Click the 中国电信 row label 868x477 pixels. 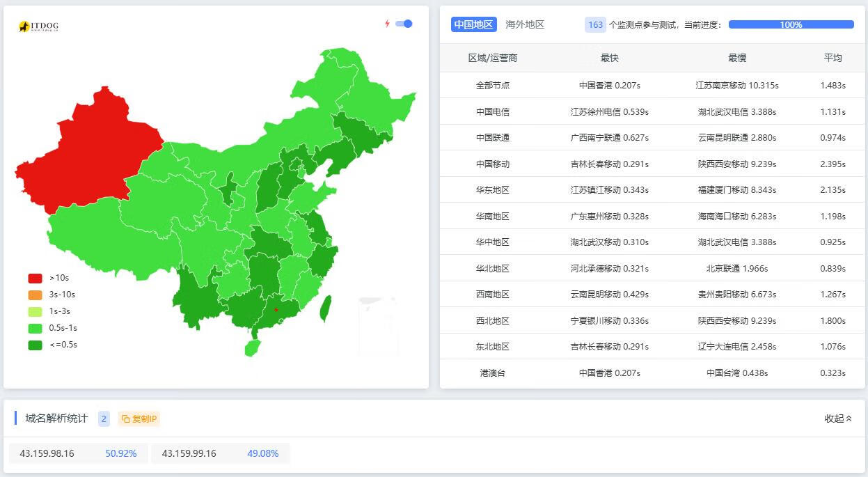coord(493,111)
